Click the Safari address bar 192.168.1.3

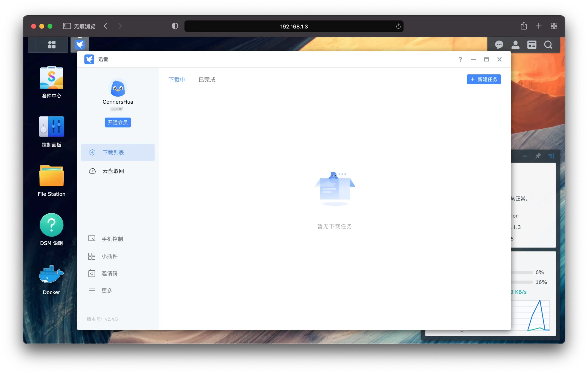point(294,26)
